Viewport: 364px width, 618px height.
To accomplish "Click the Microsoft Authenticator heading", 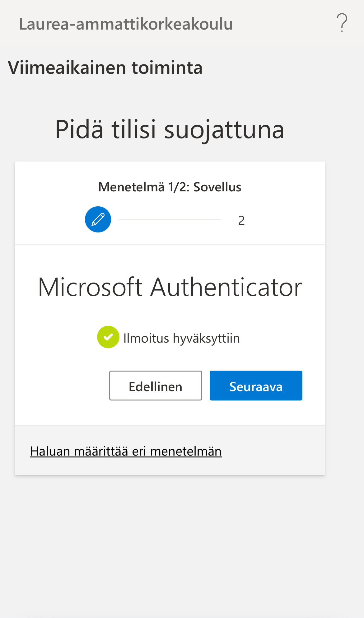I will tap(170, 287).
